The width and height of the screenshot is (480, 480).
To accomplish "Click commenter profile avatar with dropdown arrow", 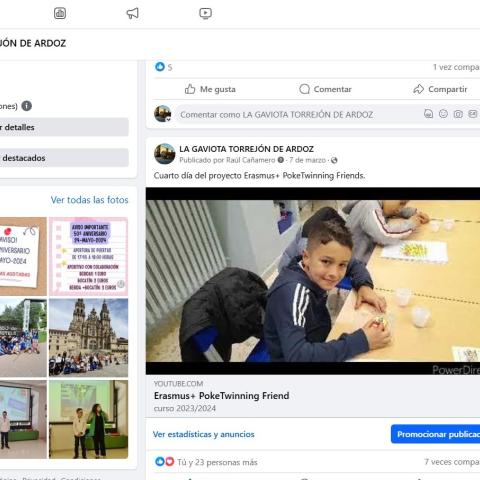I will tap(163, 114).
